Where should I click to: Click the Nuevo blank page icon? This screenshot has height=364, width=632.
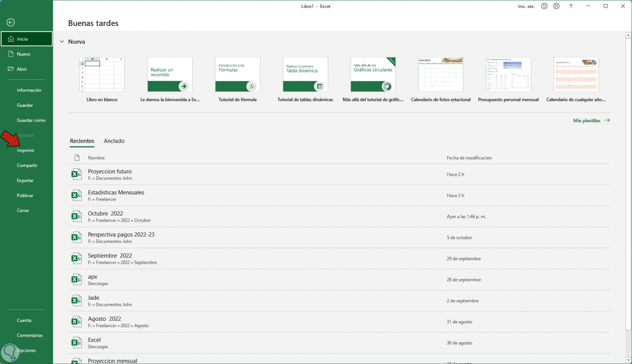pyautogui.click(x=11, y=54)
